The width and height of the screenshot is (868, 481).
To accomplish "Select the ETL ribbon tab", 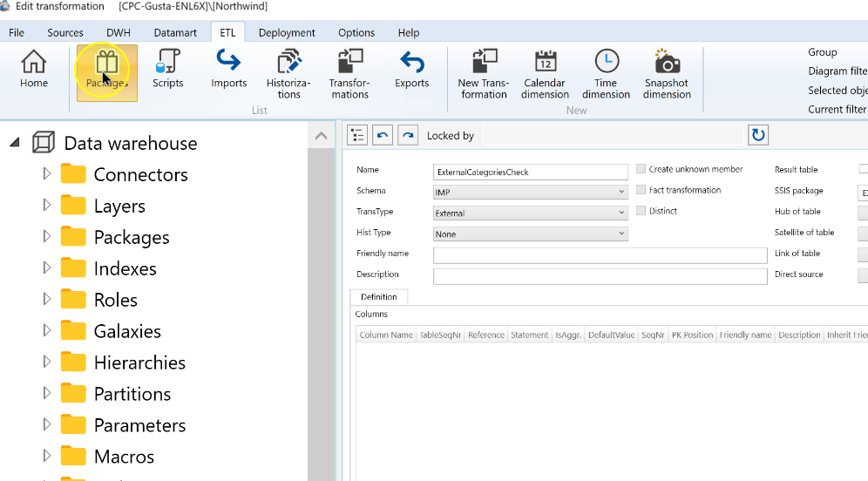I will pyautogui.click(x=227, y=32).
